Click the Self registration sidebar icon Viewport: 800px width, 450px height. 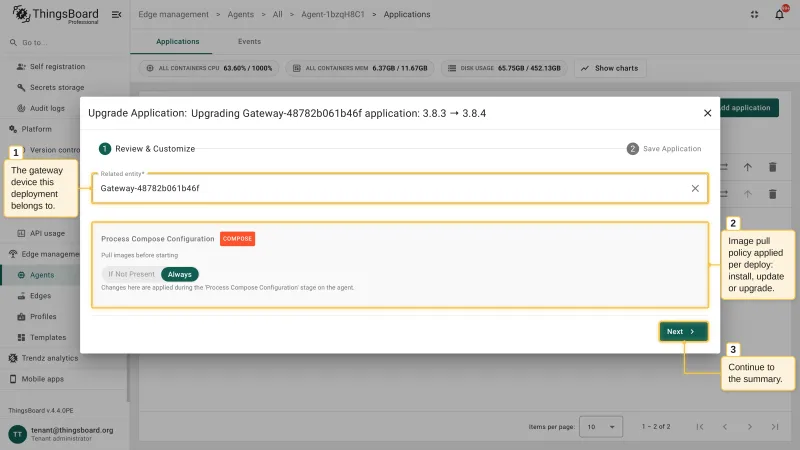point(21,66)
